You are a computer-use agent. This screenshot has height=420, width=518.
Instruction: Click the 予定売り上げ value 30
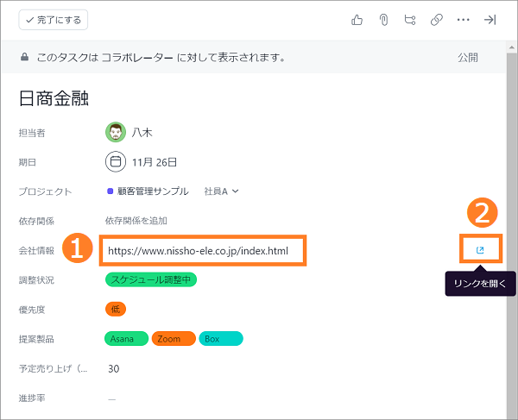114,368
